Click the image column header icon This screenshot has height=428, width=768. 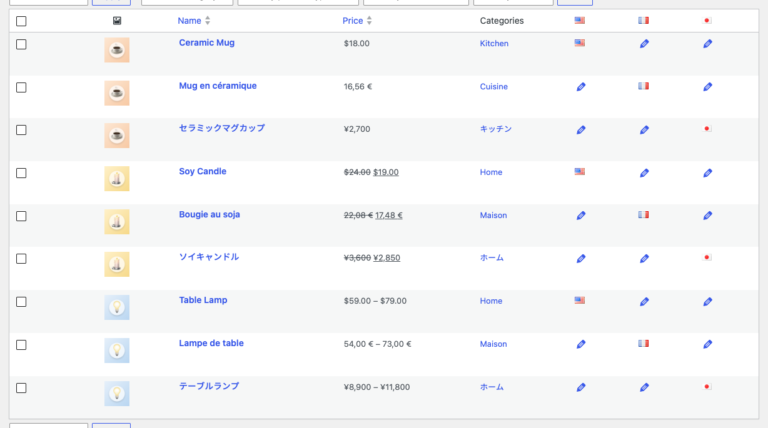click(117, 21)
